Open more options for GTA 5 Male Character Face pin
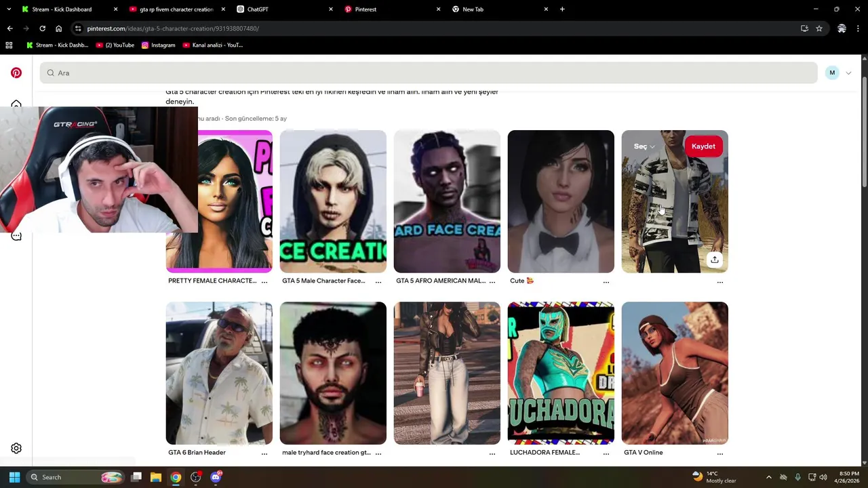This screenshot has height=488, width=868. point(378,281)
